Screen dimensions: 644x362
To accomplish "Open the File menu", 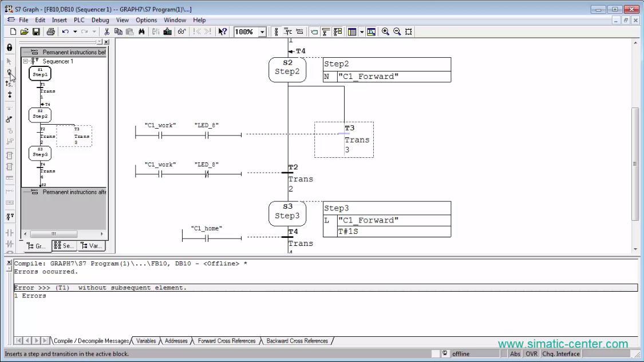I will 23,20.
